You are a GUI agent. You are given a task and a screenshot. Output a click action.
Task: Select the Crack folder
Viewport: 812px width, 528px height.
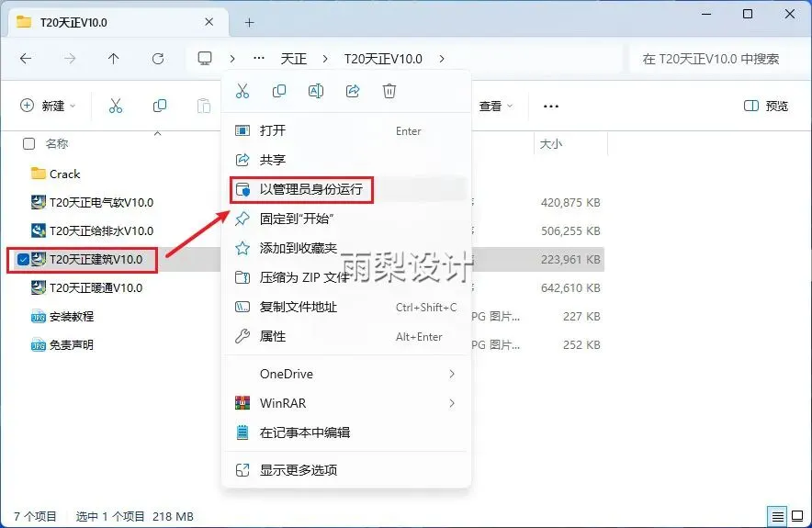[56, 174]
